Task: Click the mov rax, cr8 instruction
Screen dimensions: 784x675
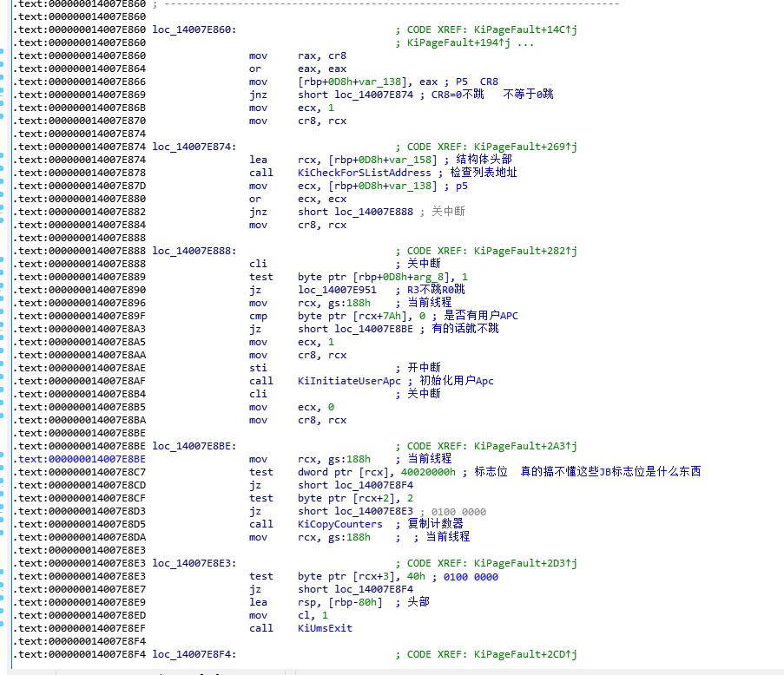Action: point(298,56)
